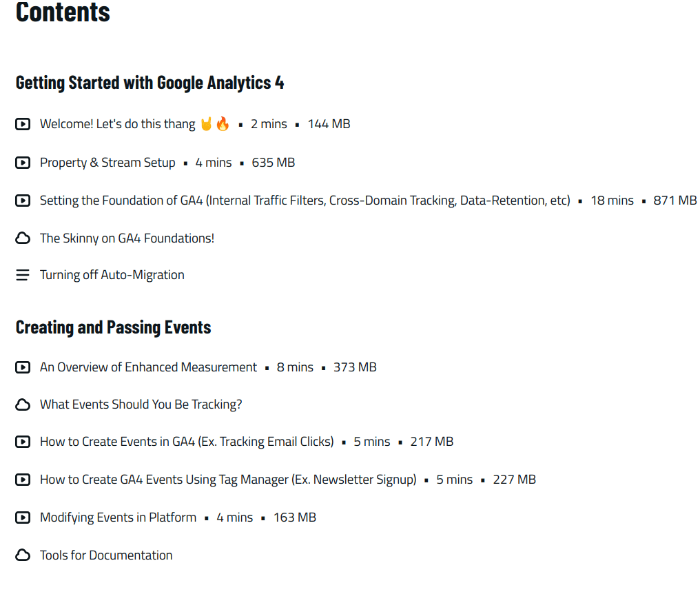Image resolution: width=700 pixels, height=594 pixels.
Task: Open The Skinny on GA4 Foundations lesson
Action: pos(127,237)
